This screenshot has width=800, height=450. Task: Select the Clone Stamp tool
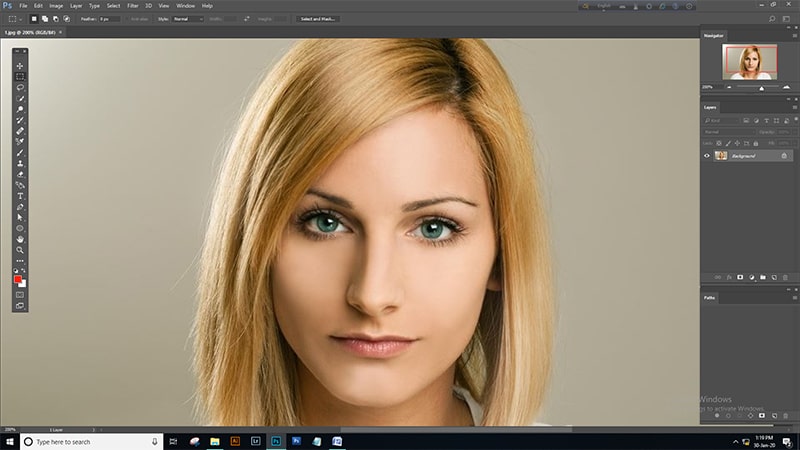20,164
